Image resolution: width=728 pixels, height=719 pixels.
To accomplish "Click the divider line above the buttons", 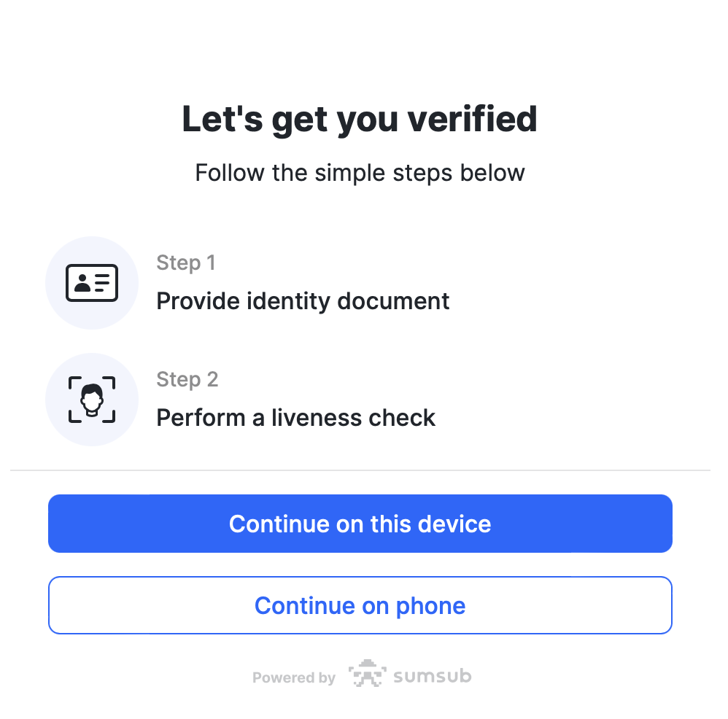I will click(360, 469).
